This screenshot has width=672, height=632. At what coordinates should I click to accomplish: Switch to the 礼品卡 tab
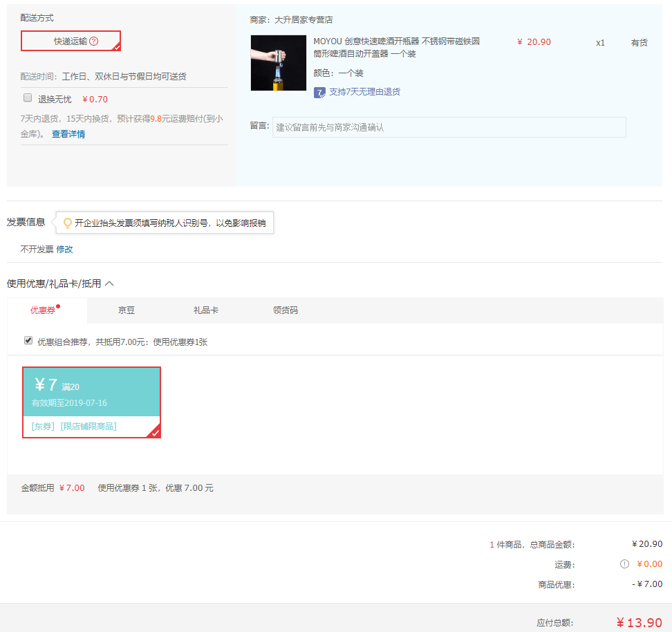(x=206, y=310)
